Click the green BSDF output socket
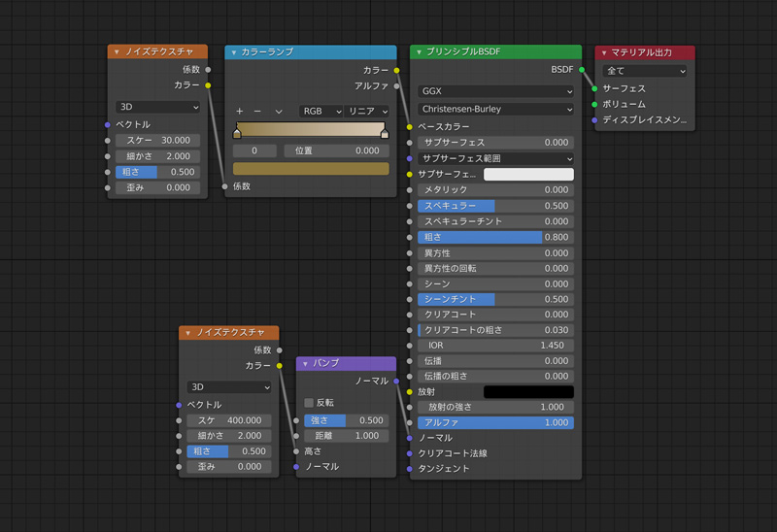 click(582, 70)
